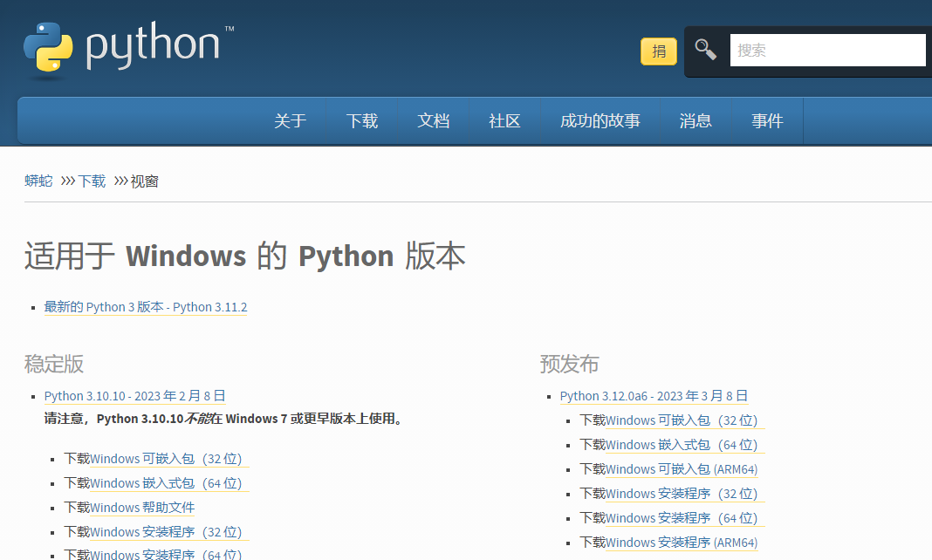This screenshot has height=560, width=932.
Task: Click the magnifying glass search icon
Action: [x=706, y=50]
